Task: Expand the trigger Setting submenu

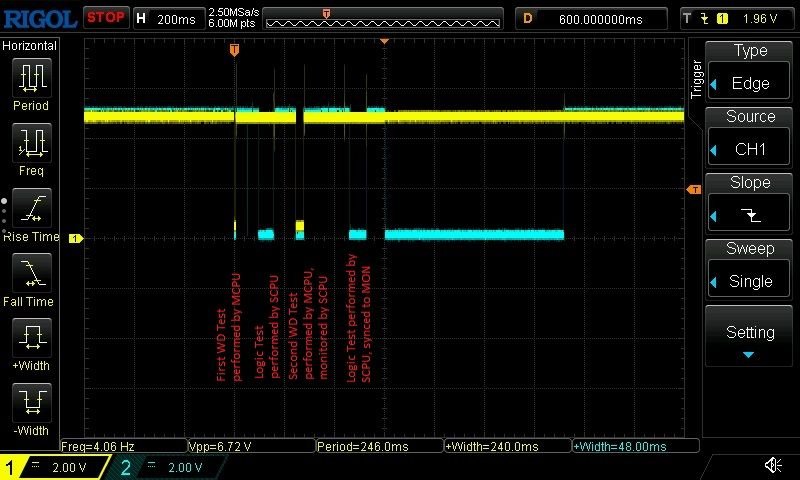Action: pyautogui.click(x=750, y=338)
